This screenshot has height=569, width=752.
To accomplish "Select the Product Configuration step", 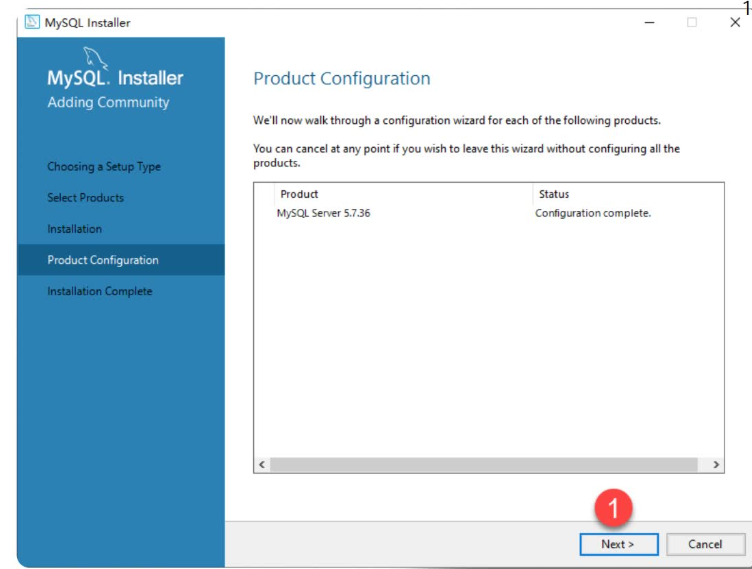I will point(121,260).
